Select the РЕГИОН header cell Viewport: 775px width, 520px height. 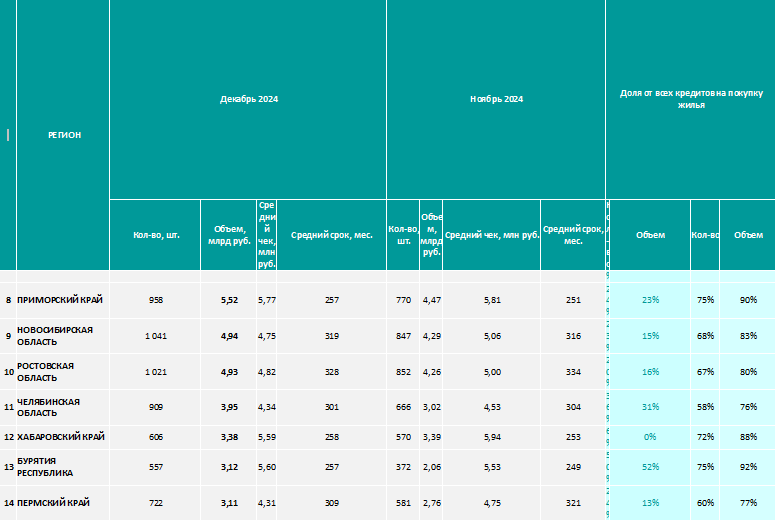pos(63,135)
